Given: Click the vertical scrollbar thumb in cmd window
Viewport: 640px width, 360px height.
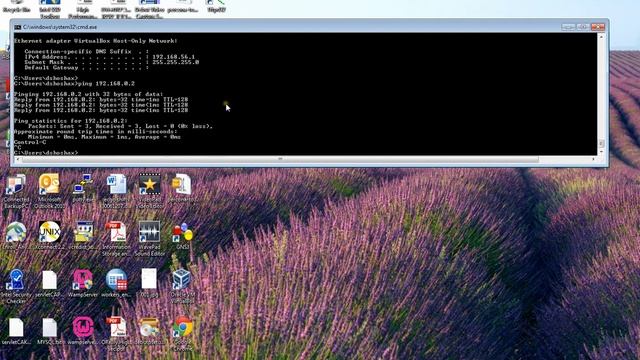Looking at the screenshot, I should click(601, 143).
